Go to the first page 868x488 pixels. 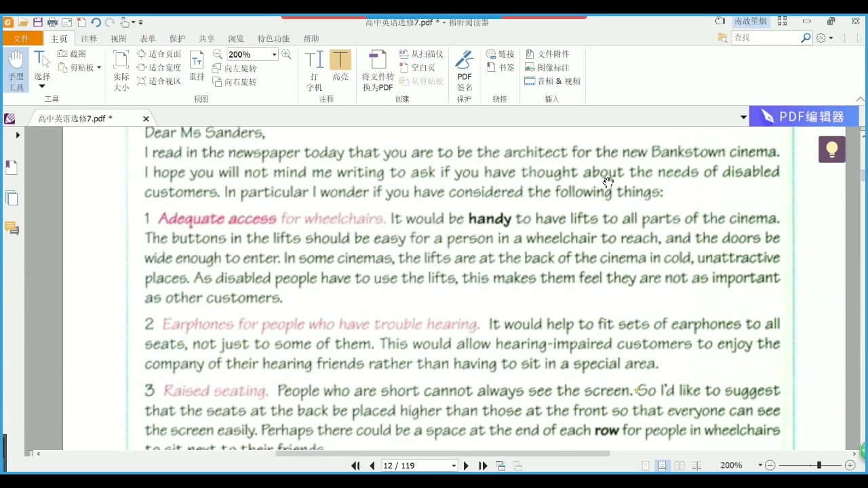[355, 466]
